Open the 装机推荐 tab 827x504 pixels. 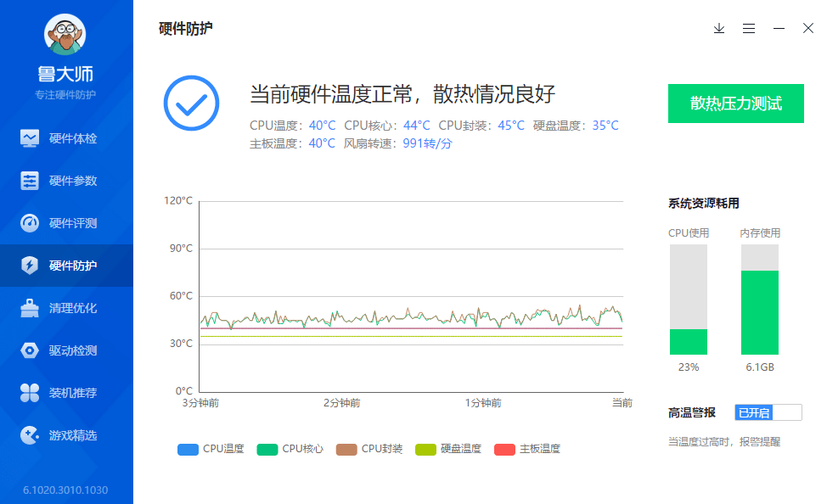click(x=66, y=393)
